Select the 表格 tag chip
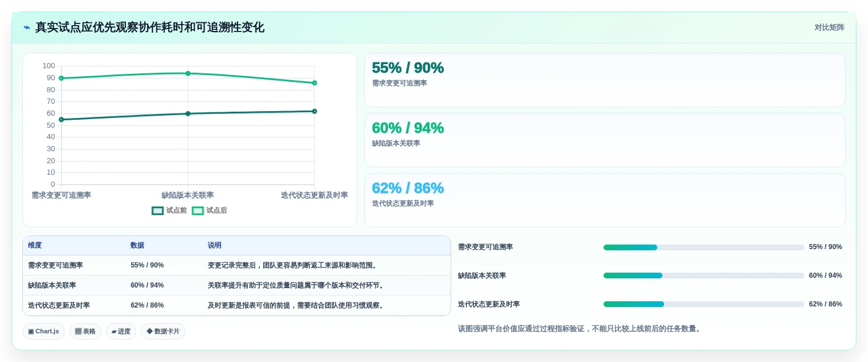Image resolution: width=868 pixels, height=362 pixels. [x=85, y=332]
